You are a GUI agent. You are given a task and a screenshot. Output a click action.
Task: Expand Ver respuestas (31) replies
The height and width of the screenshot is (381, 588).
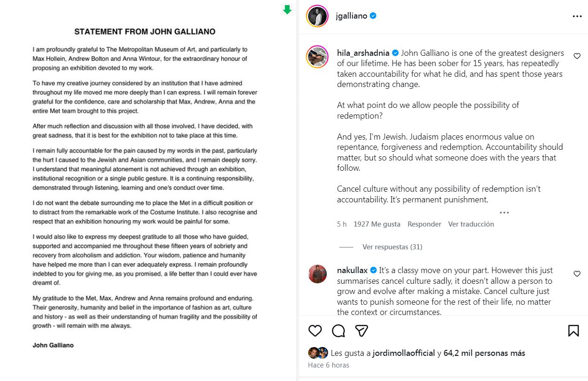coord(392,247)
